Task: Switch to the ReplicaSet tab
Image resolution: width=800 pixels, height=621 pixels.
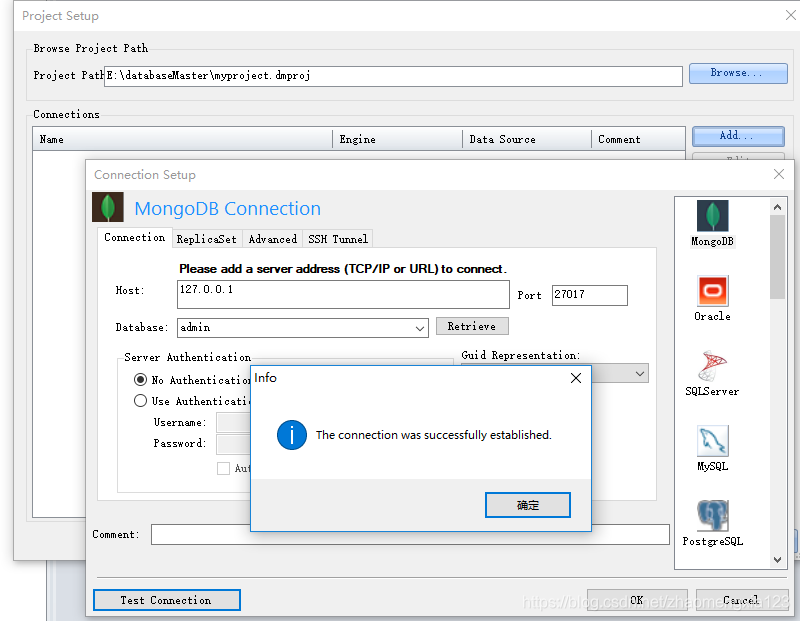Action: pyautogui.click(x=207, y=239)
